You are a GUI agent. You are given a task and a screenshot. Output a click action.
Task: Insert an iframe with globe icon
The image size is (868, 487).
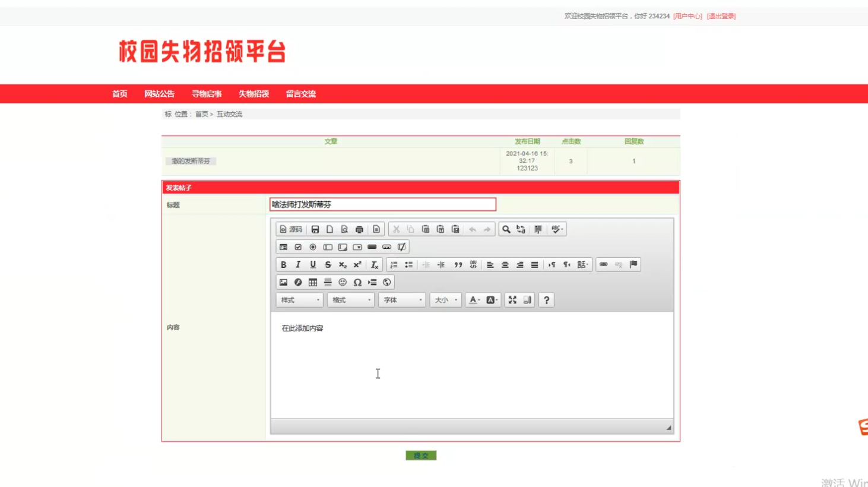(387, 283)
